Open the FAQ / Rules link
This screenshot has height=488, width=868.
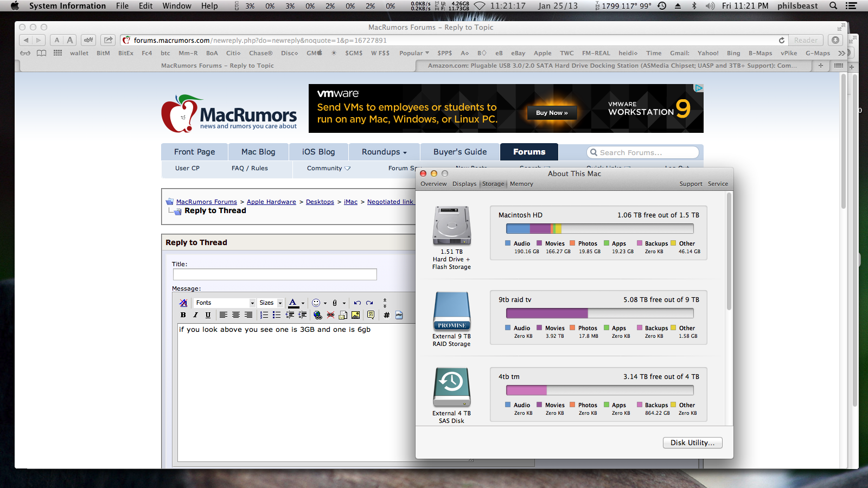(x=250, y=168)
